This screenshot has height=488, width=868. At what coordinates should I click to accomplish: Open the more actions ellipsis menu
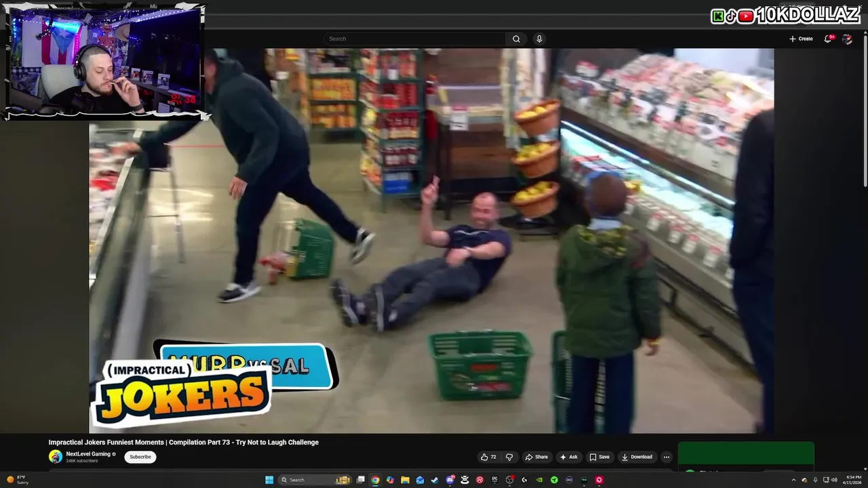click(x=666, y=457)
